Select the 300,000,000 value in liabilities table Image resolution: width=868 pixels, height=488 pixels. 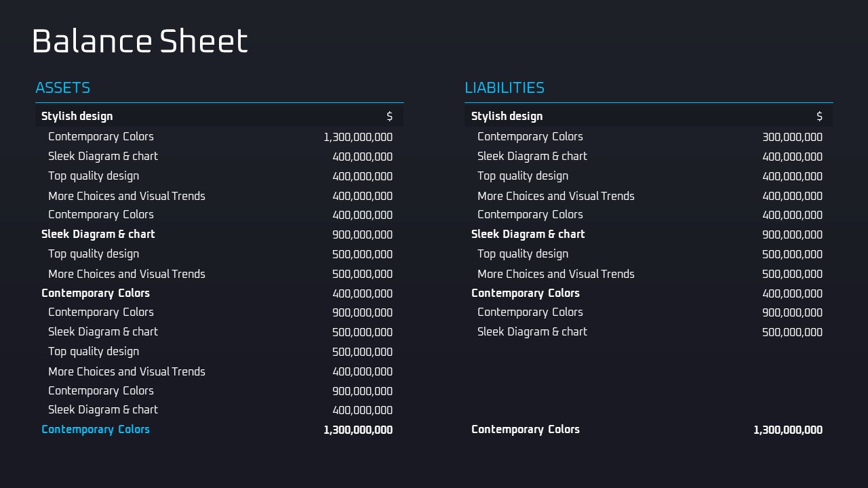[x=792, y=137]
